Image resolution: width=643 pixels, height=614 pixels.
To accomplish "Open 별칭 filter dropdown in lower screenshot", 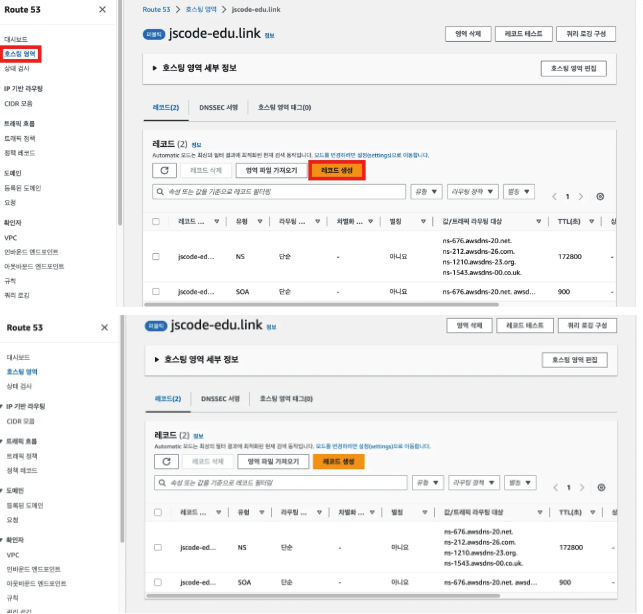I will (x=520, y=483).
